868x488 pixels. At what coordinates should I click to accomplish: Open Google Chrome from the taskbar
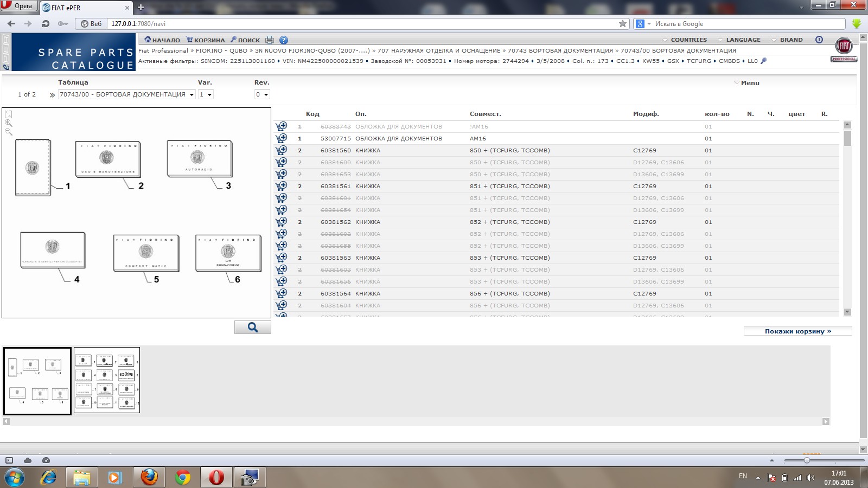183,478
